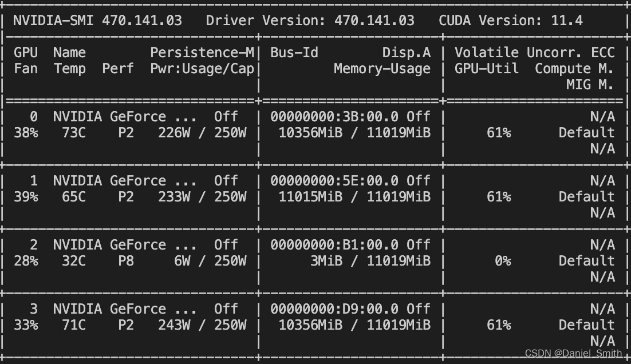Image resolution: width=631 pixels, height=364 pixels.
Task: Click the 71C temperature value
Action: pos(74,326)
